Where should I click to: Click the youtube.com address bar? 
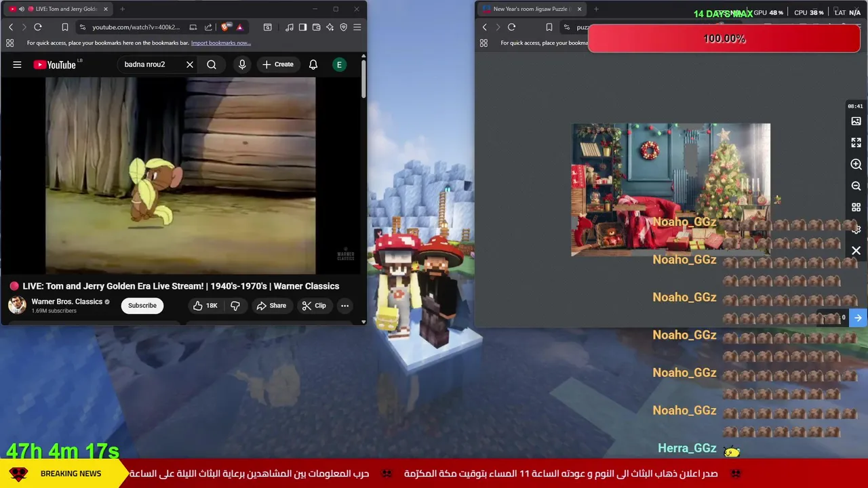coord(136,27)
